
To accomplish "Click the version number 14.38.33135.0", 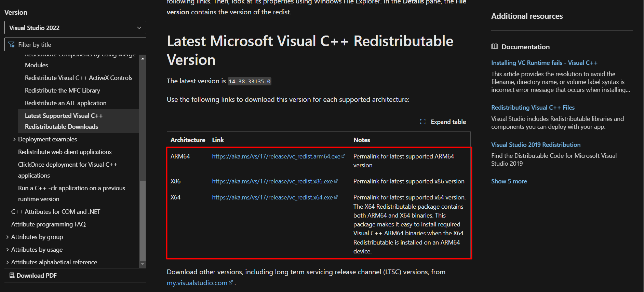I will click(x=250, y=81).
